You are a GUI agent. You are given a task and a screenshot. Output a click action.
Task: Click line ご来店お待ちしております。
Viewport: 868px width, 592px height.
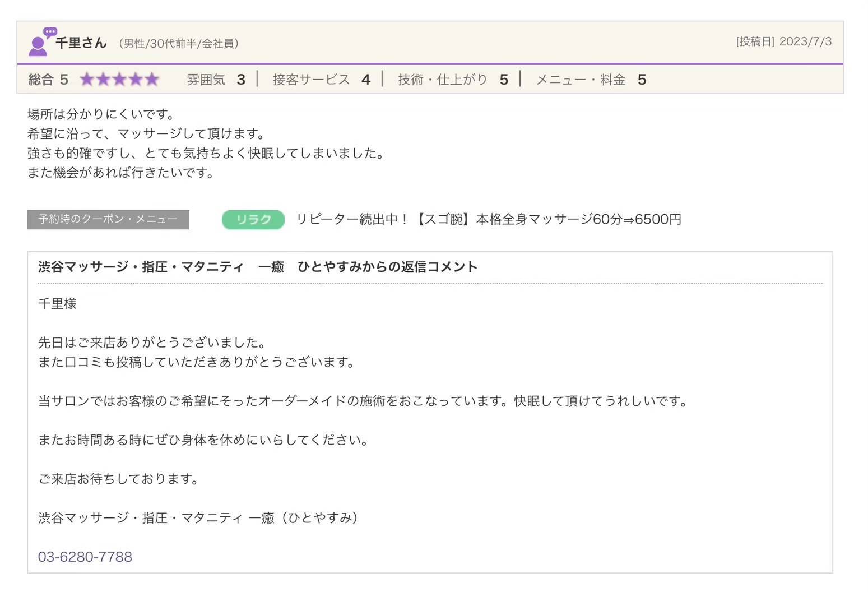pos(119,479)
